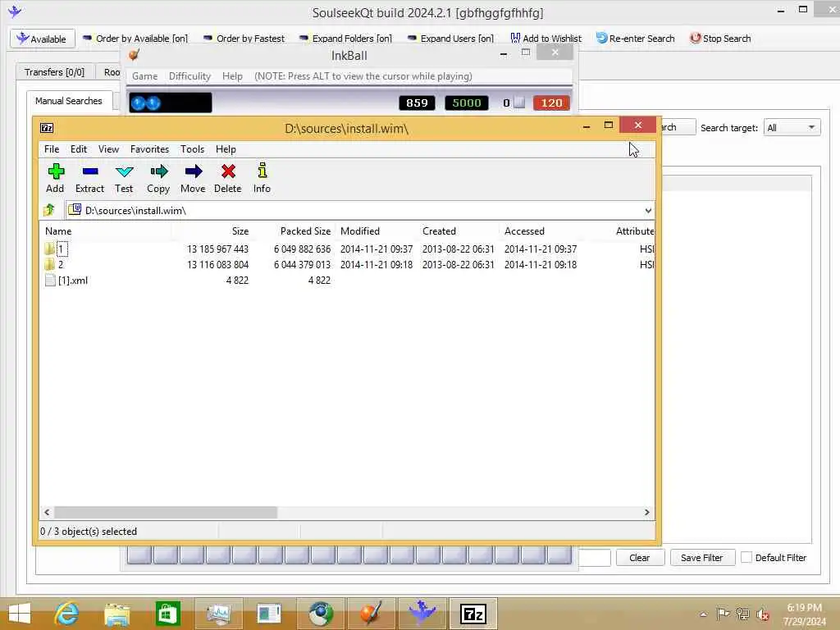The image size is (840, 630).
Task: Open Internet Explorer from the taskbar
Action: (x=66, y=614)
